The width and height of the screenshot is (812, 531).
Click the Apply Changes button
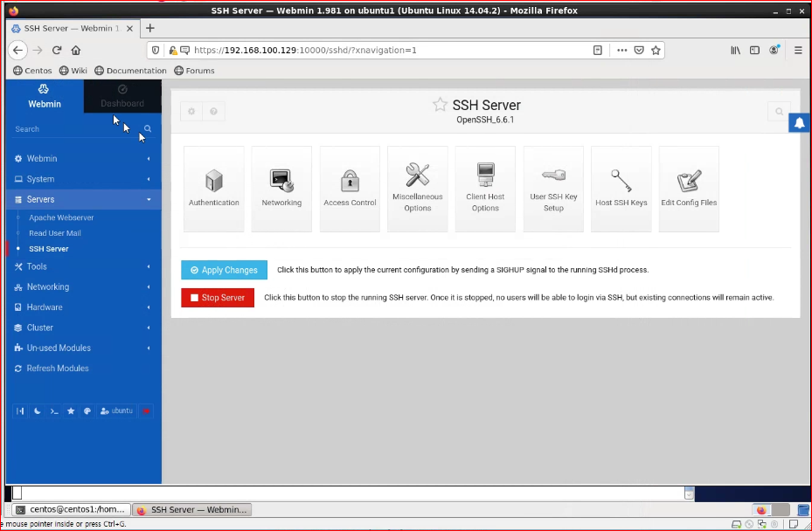coord(225,270)
